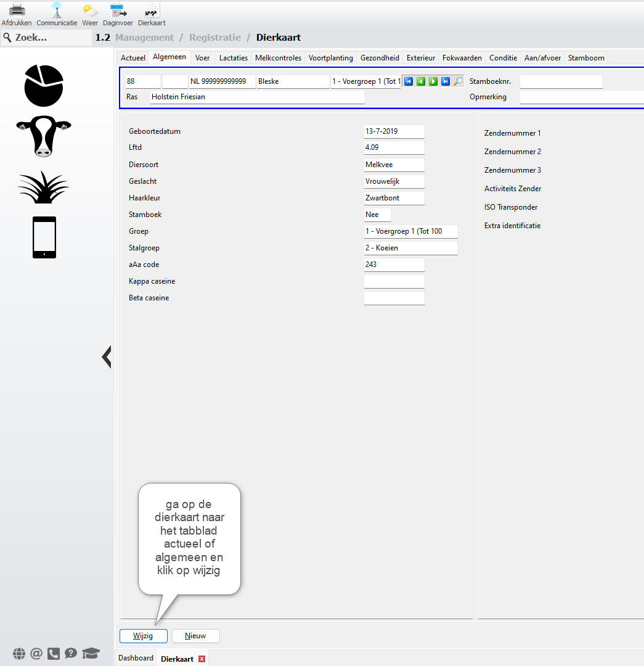Click the mobile phone sidebar icon
This screenshot has height=666, width=644.
point(44,237)
